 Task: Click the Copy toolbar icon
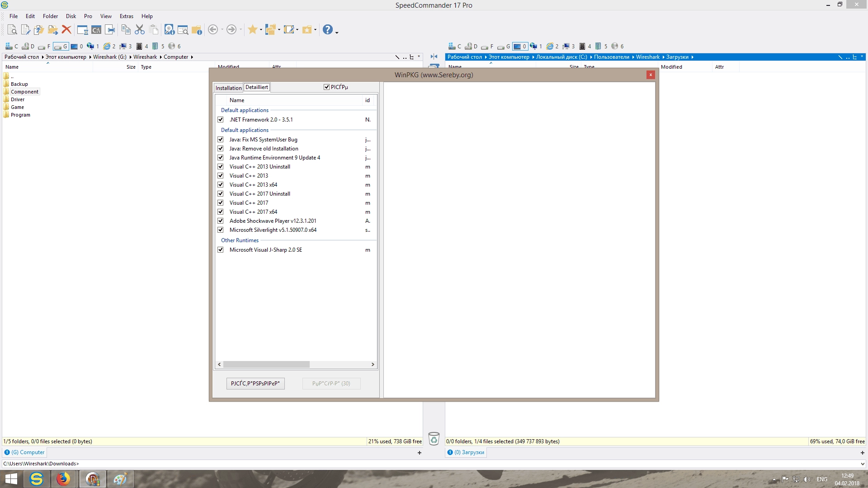[x=126, y=30]
